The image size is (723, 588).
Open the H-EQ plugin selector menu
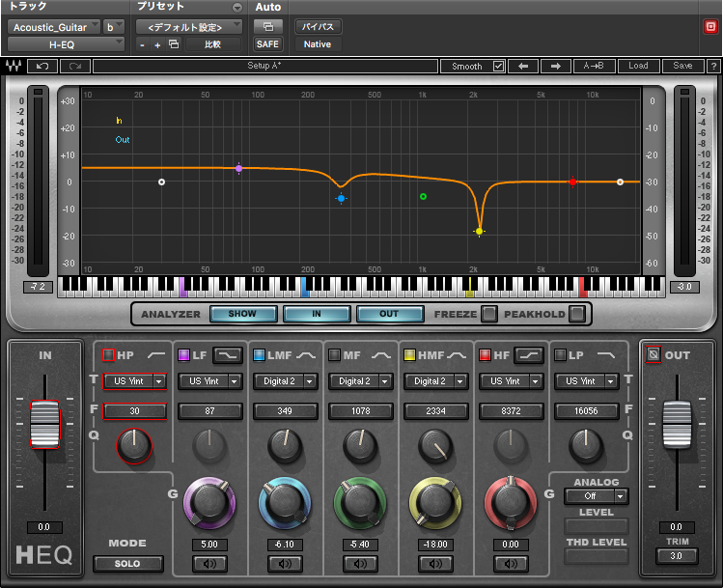point(66,44)
